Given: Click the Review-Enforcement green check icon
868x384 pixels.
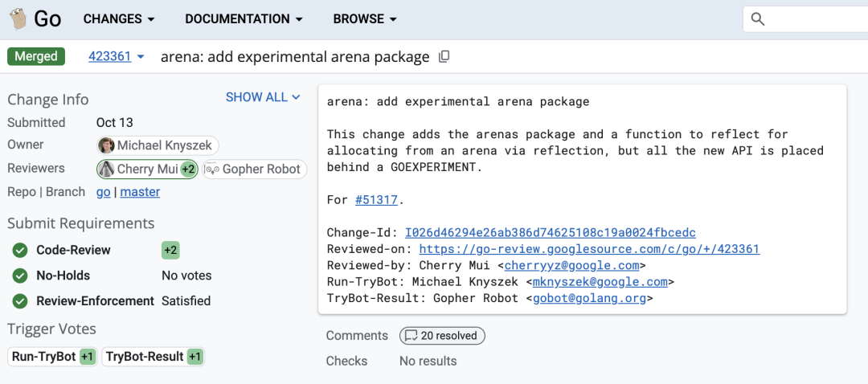Looking at the screenshot, I should point(20,301).
